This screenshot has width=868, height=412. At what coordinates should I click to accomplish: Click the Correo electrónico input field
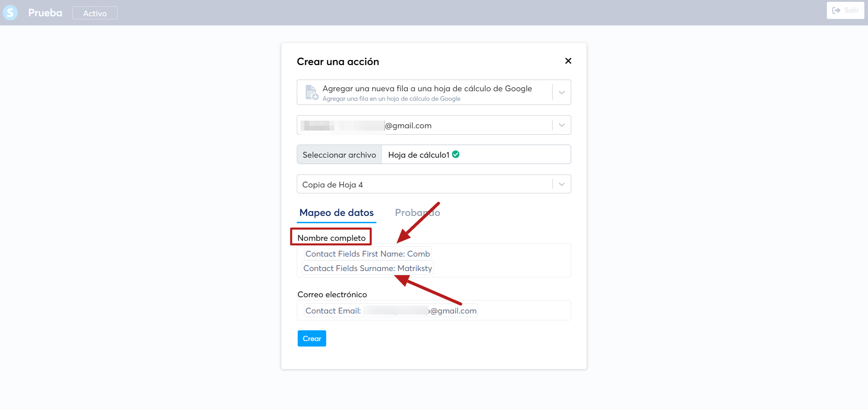pyautogui.click(x=434, y=310)
